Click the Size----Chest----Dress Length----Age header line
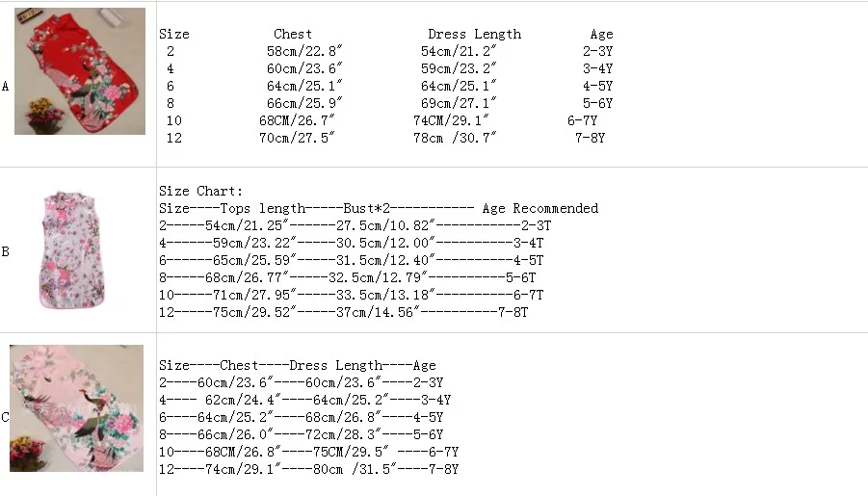Image resolution: width=868 pixels, height=496 pixels. (x=298, y=365)
